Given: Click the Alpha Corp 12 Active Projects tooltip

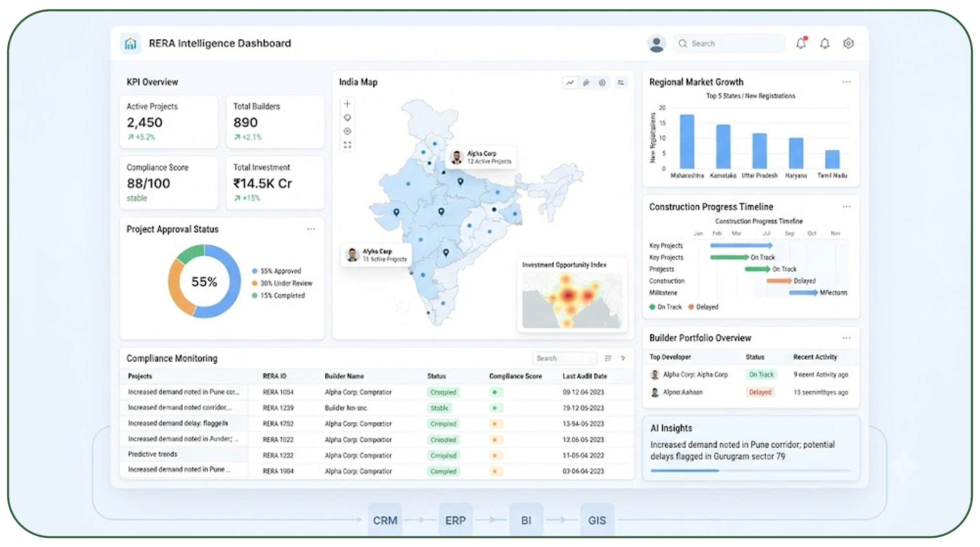Looking at the screenshot, I should click(x=481, y=157).
